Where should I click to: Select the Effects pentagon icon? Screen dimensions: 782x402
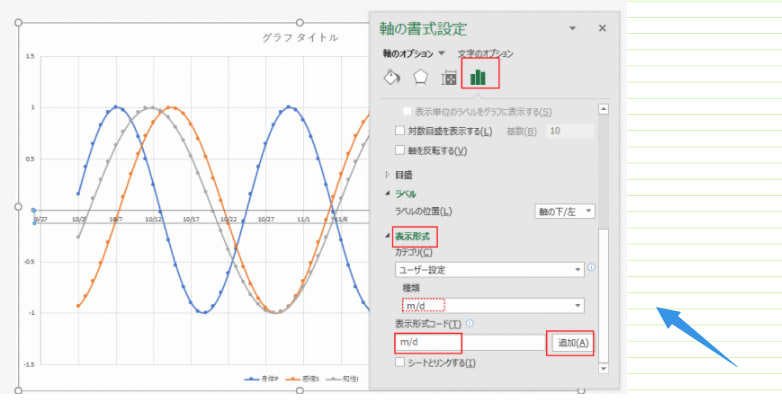tap(421, 78)
